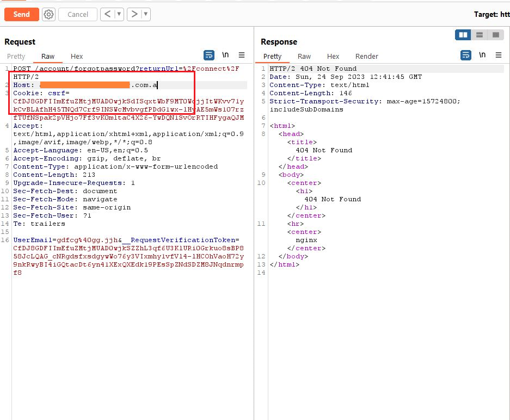Toggle \n character display in the Response panel
510x420 pixels.
point(482,54)
